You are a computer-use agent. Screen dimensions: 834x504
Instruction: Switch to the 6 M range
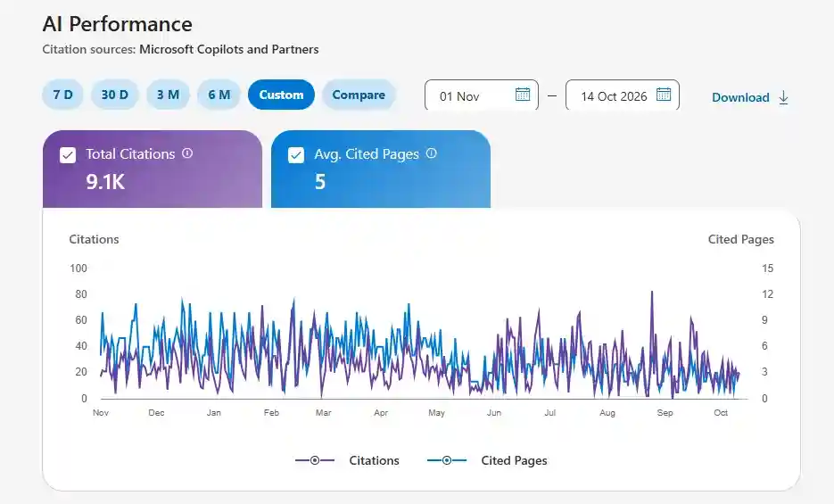tap(219, 95)
